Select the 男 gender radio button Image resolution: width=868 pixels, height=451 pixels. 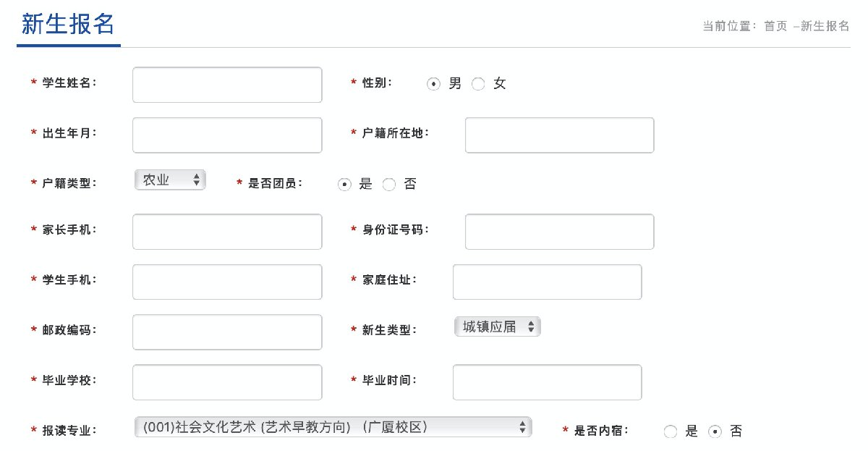pyautogui.click(x=433, y=84)
